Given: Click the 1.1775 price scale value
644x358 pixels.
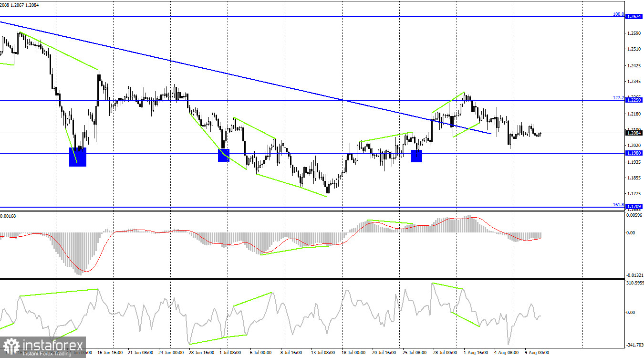Looking at the screenshot, I should [x=635, y=194].
